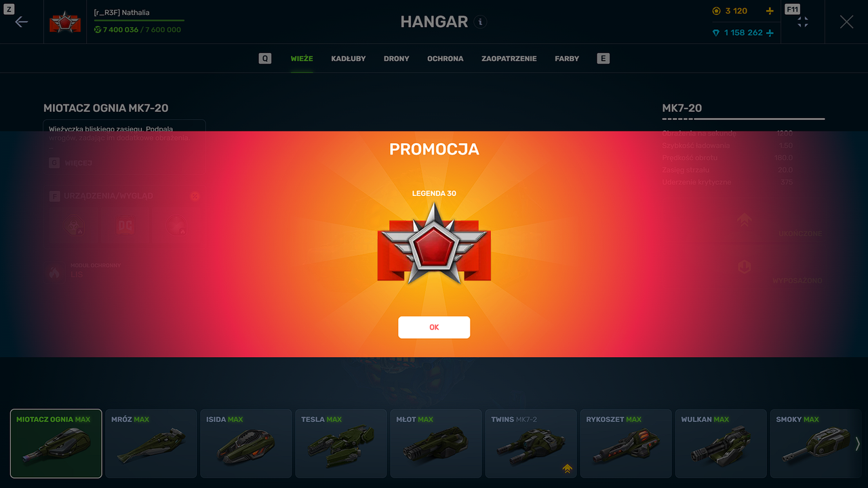
Task: Buy crystals via the blue plus icon
Action: pos(769,33)
